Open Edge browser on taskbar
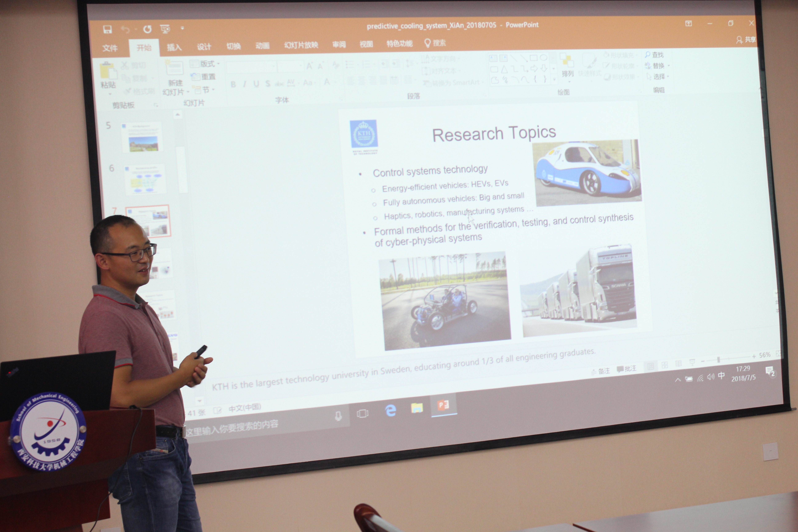This screenshot has height=532, width=798. [x=391, y=411]
